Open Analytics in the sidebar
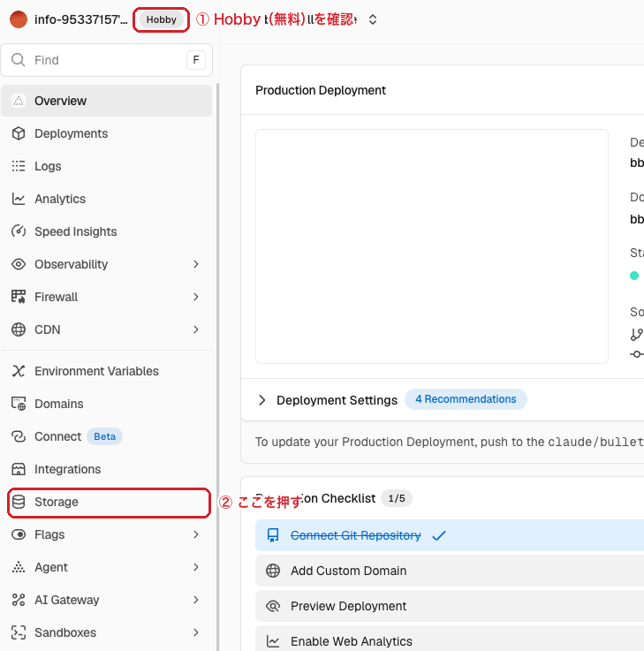Viewport: 644px width, 651px height. 106,199
